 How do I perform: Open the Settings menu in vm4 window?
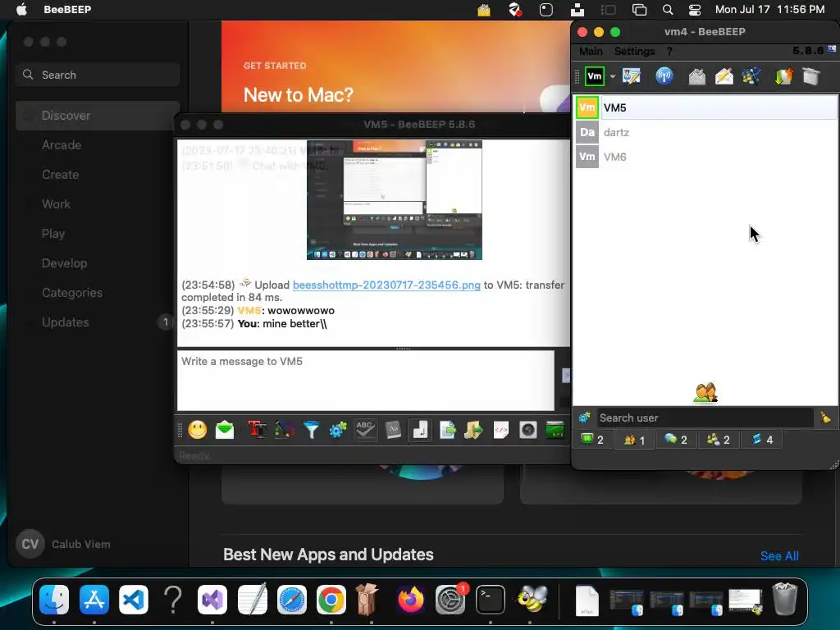point(634,52)
